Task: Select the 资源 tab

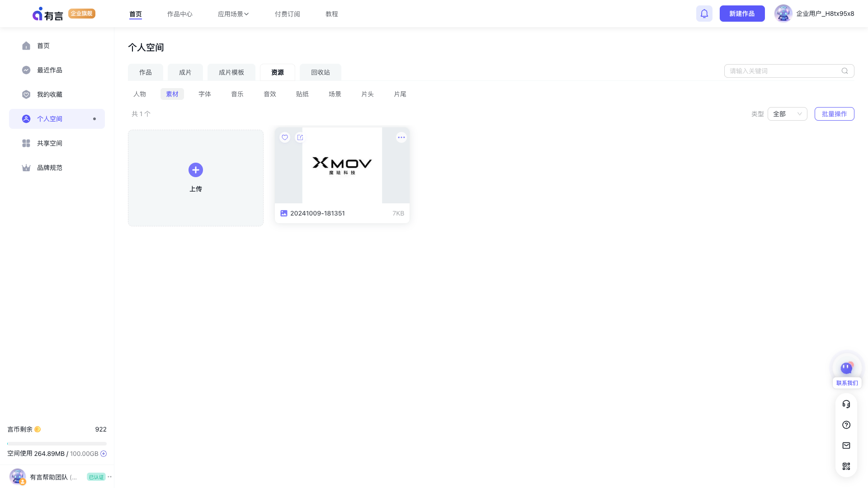Action: coord(278,72)
